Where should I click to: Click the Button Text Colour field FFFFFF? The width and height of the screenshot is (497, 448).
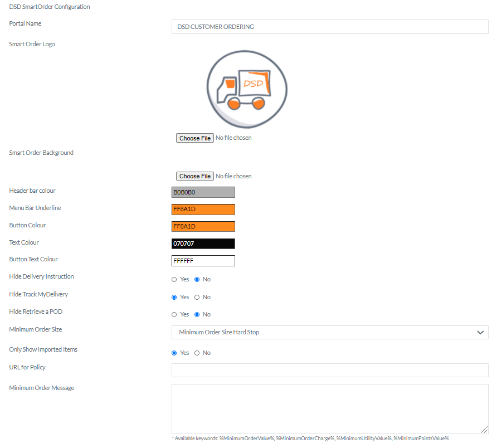click(x=203, y=261)
